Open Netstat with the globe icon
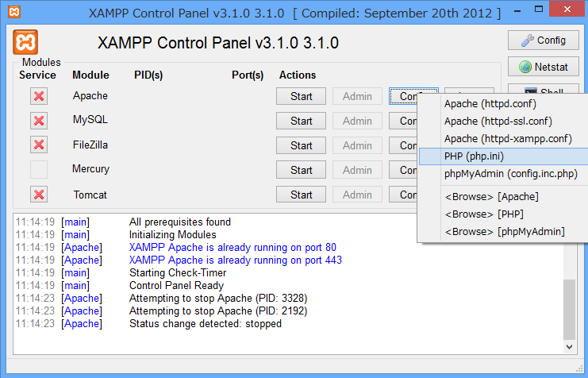The height and width of the screenshot is (378, 588). point(544,67)
